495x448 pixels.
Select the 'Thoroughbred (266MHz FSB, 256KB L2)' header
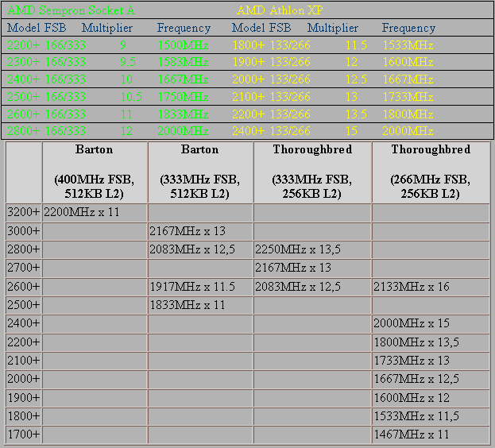pyautogui.click(x=431, y=172)
